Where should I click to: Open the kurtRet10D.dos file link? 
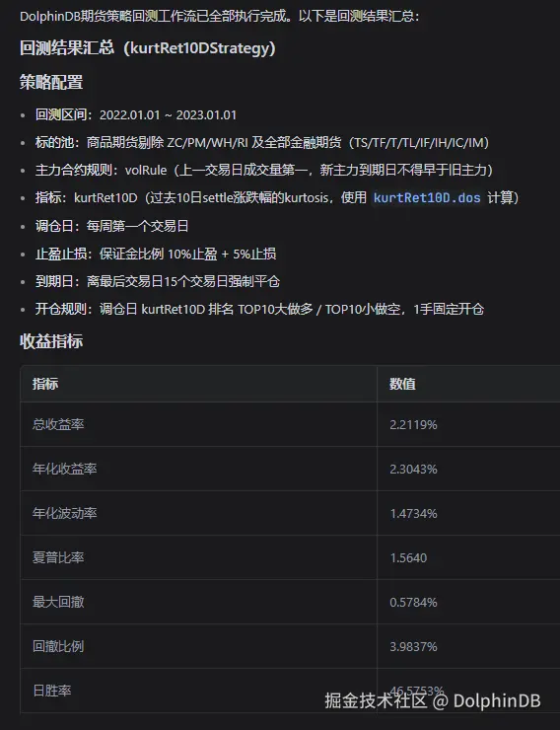point(427,198)
